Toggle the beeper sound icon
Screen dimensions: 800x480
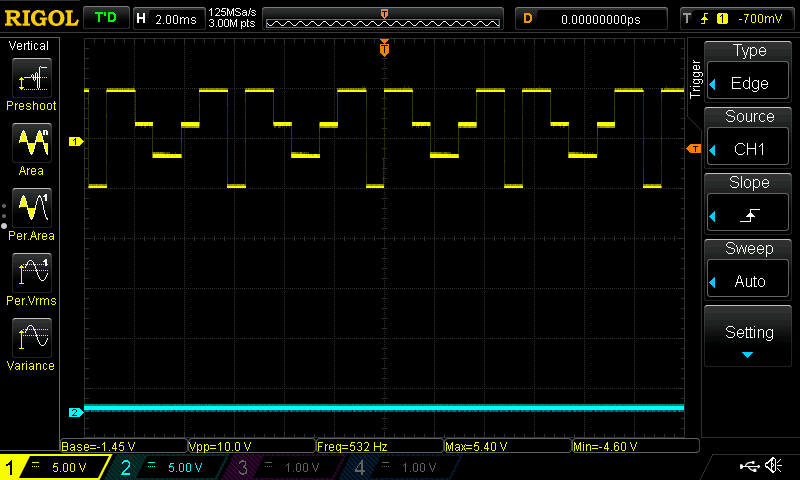tap(774, 465)
